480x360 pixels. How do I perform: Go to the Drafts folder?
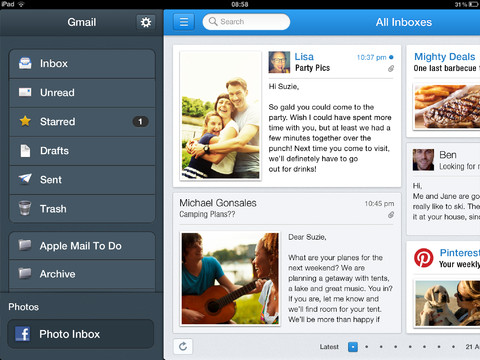pyautogui.click(x=82, y=151)
